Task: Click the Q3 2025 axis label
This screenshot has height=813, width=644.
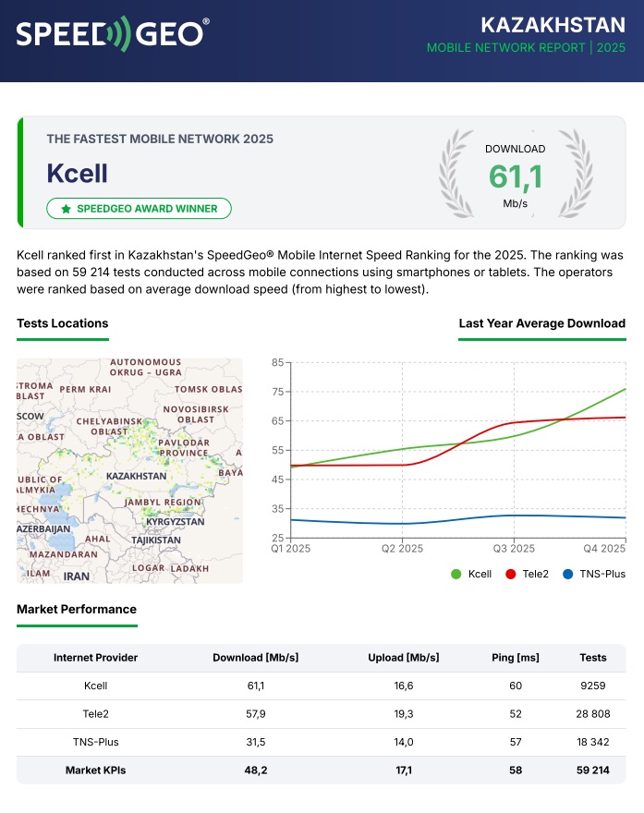Action: [x=512, y=549]
